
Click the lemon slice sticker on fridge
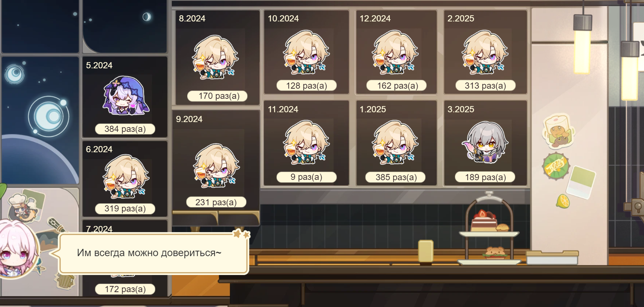point(563,201)
